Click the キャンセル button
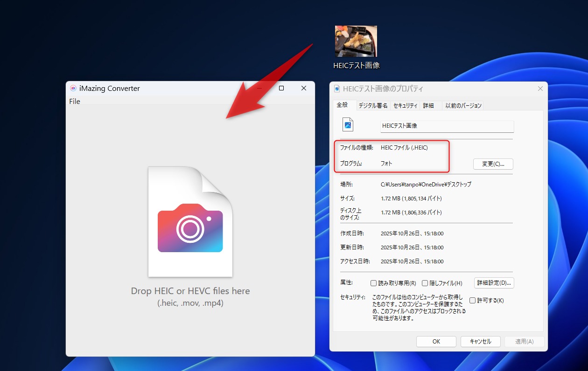 point(480,341)
